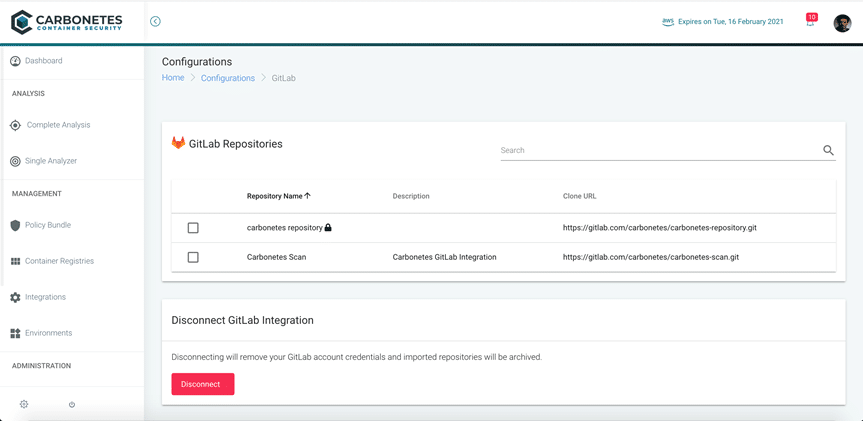Collapse the sidebar with the back arrow icon
Image resolution: width=863 pixels, height=421 pixels.
tap(155, 21)
